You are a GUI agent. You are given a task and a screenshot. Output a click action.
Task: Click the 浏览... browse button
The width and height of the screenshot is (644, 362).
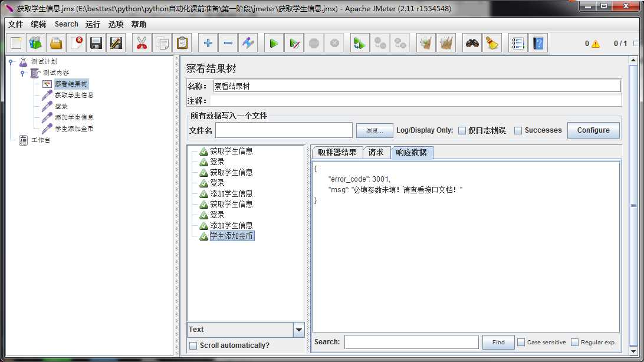coord(374,130)
